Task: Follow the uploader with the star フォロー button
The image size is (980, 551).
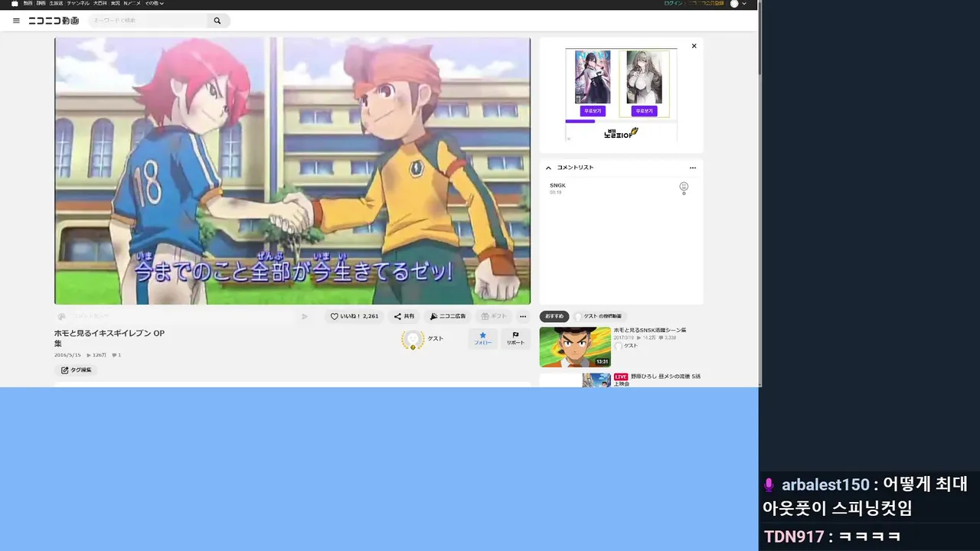Action: click(482, 338)
